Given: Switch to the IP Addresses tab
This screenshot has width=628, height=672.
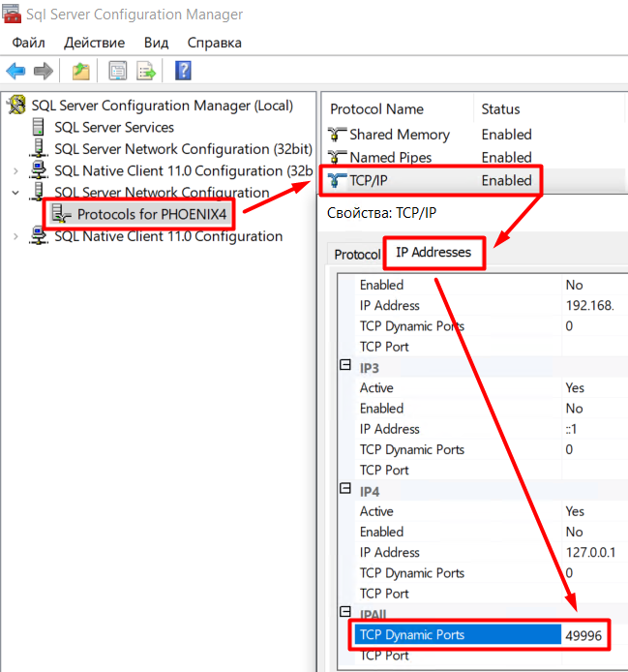Looking at the screenshot, I should click(434, 253).
